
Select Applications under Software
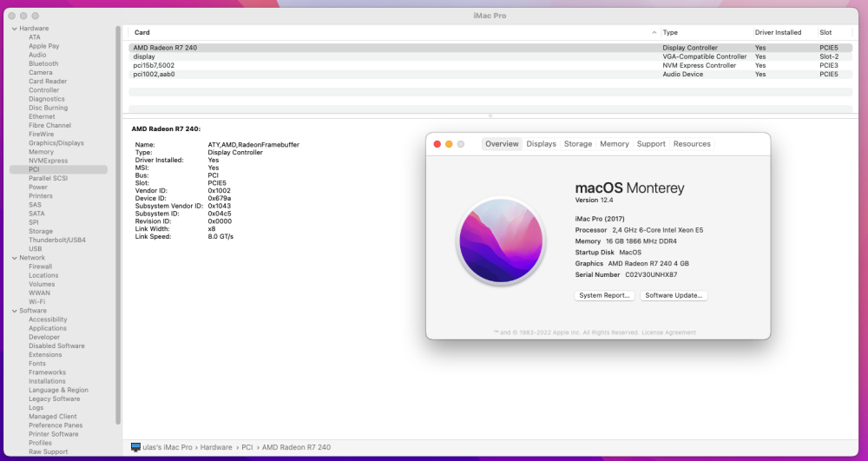point(48,328)
